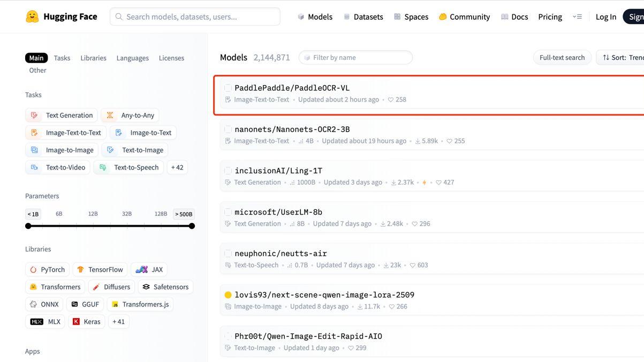Focus the Search models, datasets, users field
The image size is (644, 362).
pyautogui.click(x=195, y=17)
